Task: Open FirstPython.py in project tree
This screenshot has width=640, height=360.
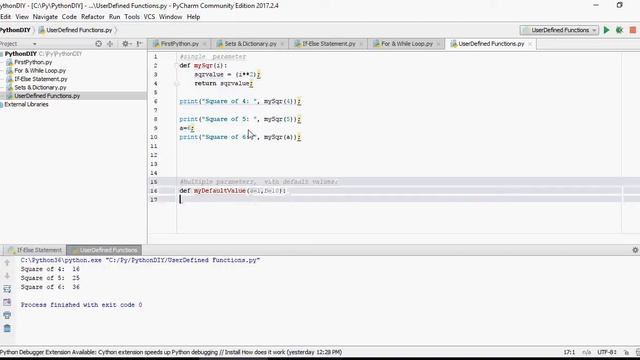Action: [x=33, y=62]
